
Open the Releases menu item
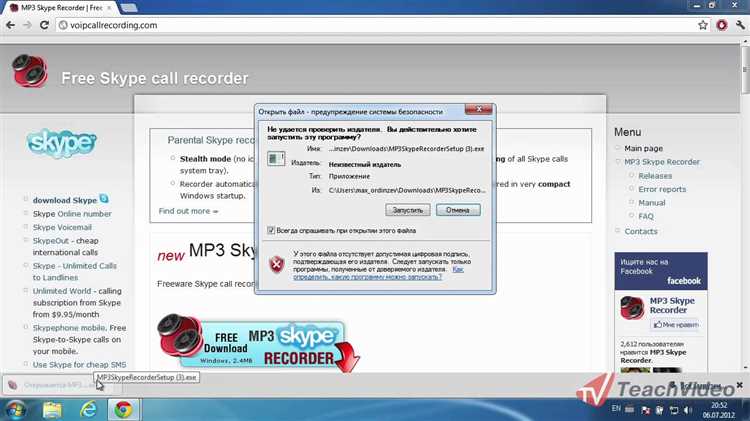(x=655, y=176)
